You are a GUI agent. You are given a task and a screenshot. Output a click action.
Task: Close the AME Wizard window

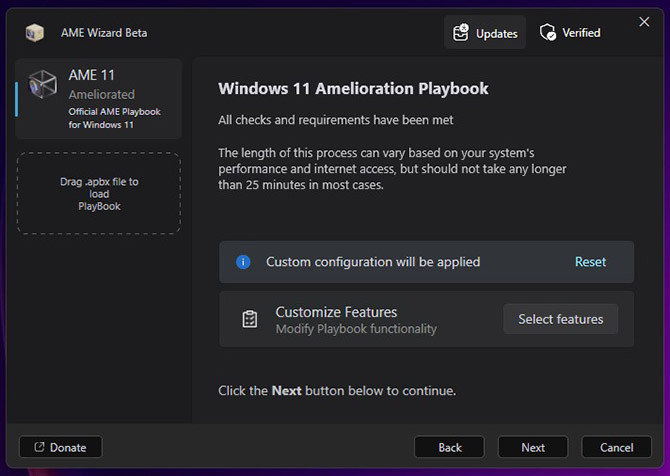644,22
